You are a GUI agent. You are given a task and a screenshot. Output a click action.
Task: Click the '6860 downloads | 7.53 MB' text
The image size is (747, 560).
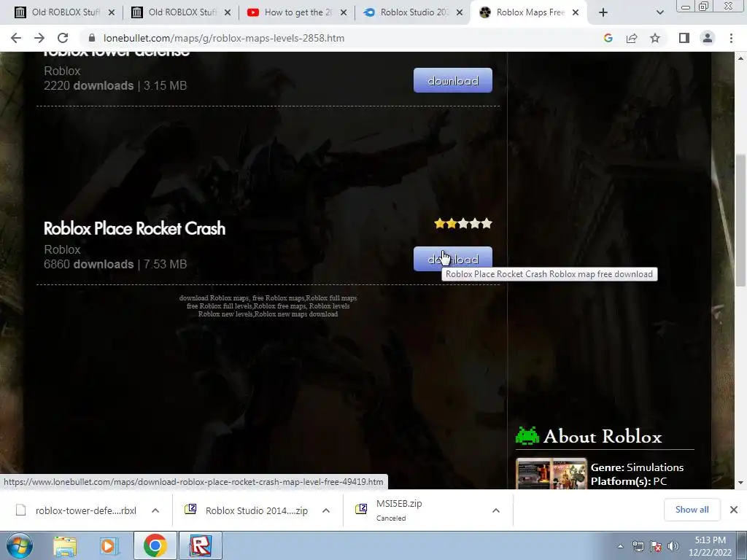tap(115, 264)
